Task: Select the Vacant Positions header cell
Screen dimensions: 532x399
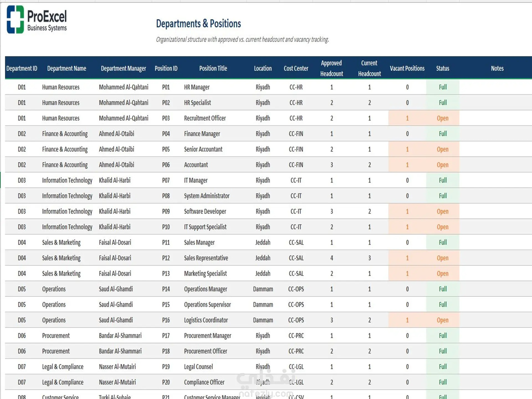Action: (407, 68)
